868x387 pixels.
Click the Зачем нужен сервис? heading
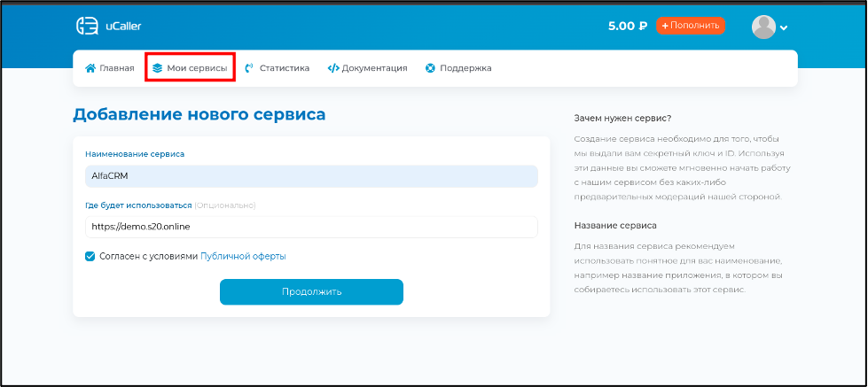click(x=622, y=119)
